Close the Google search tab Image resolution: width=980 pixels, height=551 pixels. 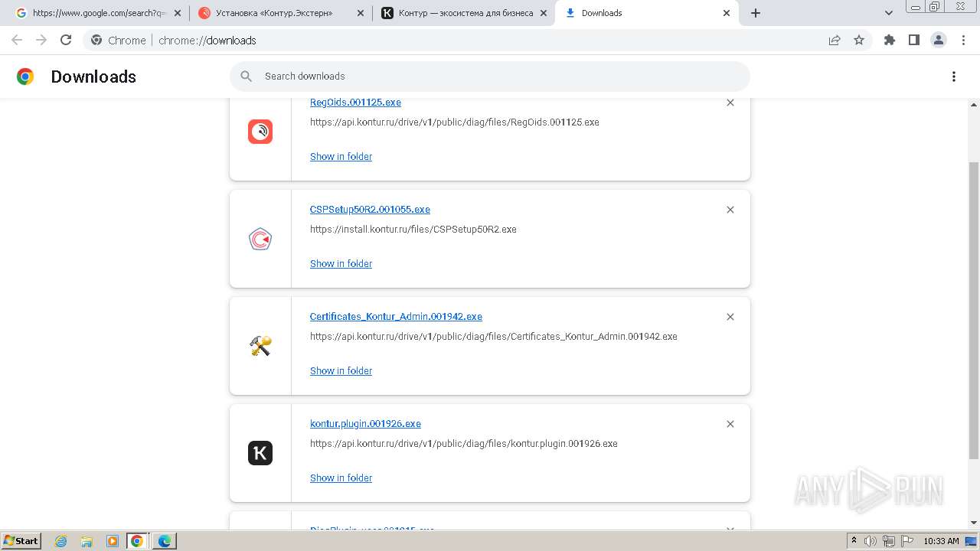coord(178,13)
